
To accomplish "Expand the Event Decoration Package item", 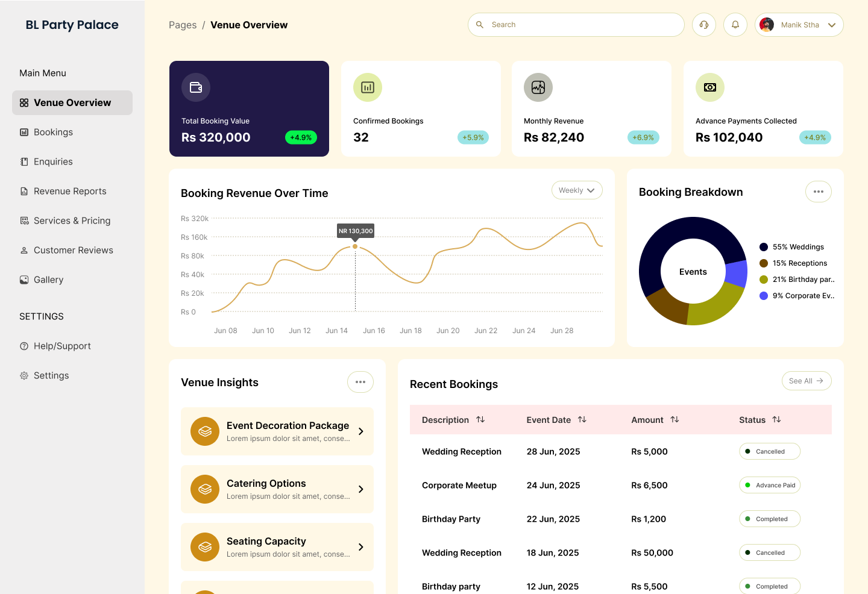I will pos(360,431).
